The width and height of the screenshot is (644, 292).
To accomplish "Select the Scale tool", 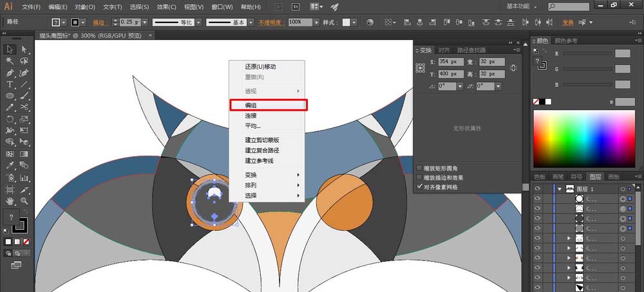I will (24, 119).
